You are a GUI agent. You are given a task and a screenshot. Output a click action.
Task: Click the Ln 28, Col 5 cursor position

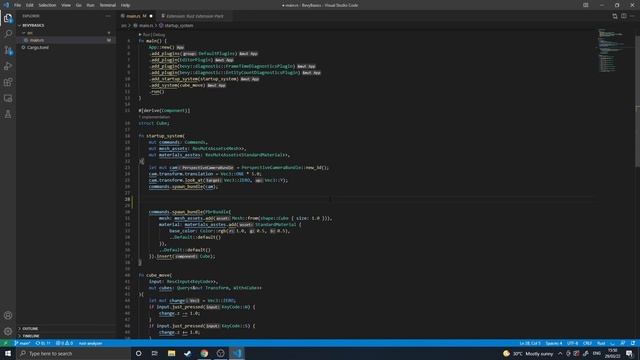point(530,343)
